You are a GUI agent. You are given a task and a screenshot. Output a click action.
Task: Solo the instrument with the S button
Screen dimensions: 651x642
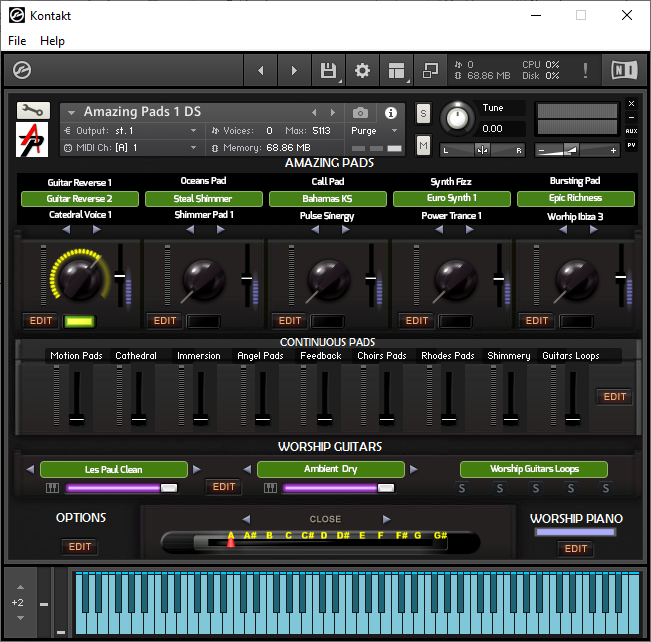pyautogui.click(x=423, y=113)
